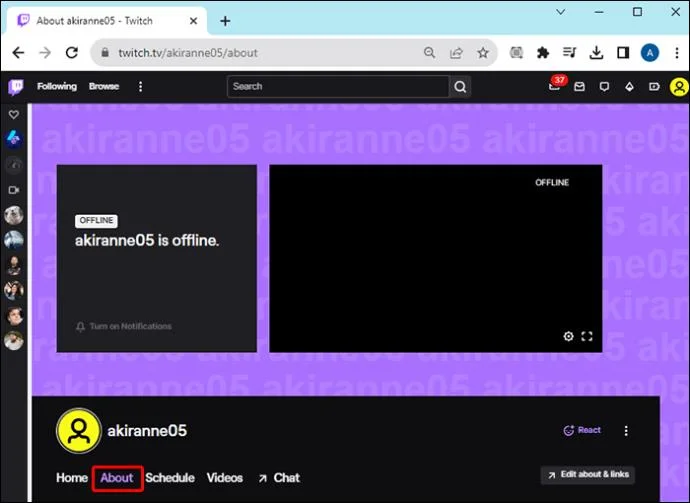Viewport: 690px width, 503px height.
Task: Click the site lock icon
Action: [x=105, y=52]
